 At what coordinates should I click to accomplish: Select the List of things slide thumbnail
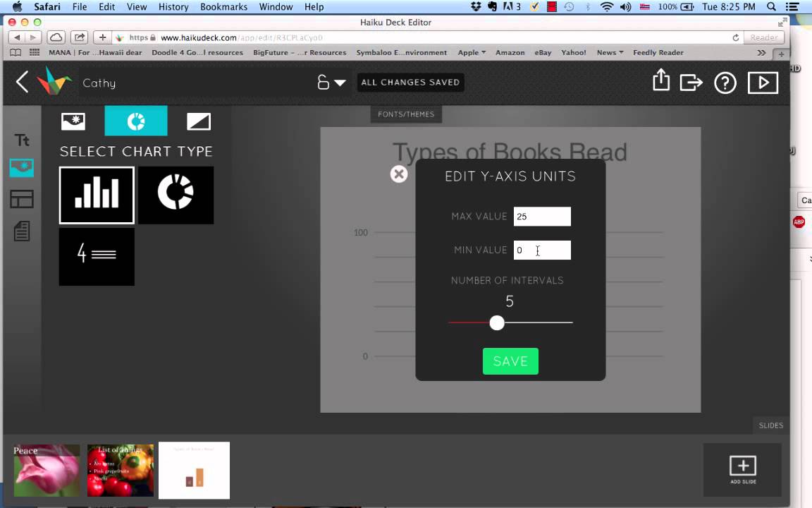coord(121,471)
